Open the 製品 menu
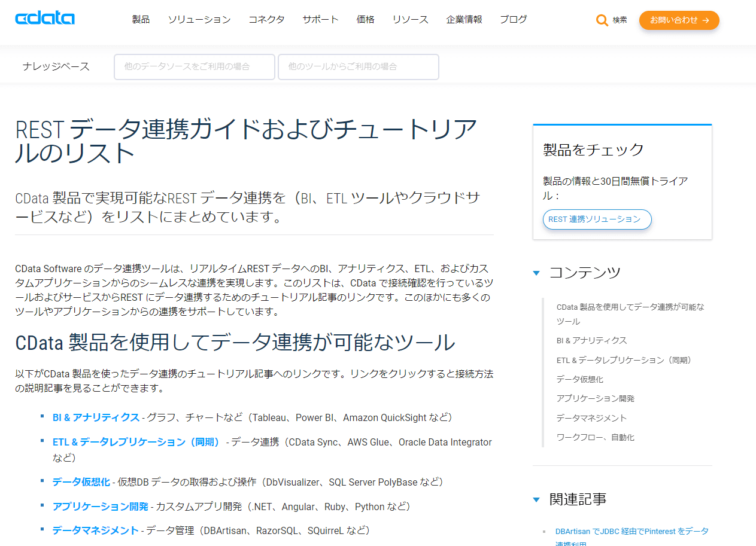The image size is (756, 546). pos(141,20)
